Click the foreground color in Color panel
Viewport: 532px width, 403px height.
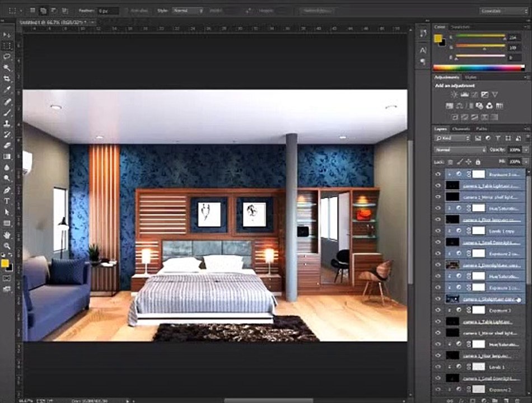438,38
